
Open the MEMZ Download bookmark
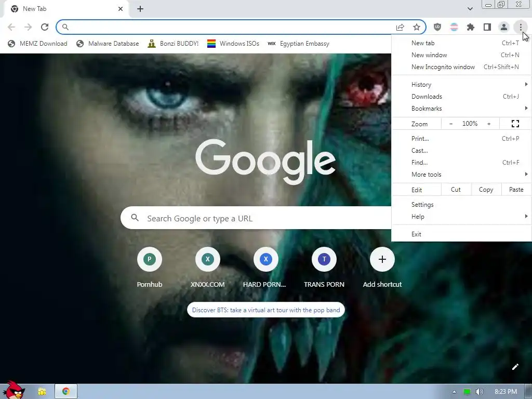click(x=37, y=44)
